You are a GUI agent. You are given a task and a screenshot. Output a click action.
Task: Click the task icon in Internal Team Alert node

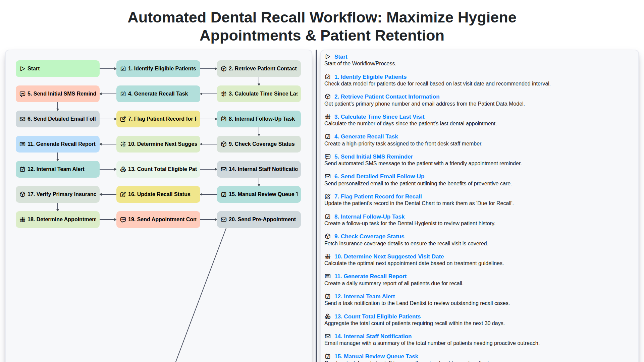pyautogui.click(x=22, y=169)
